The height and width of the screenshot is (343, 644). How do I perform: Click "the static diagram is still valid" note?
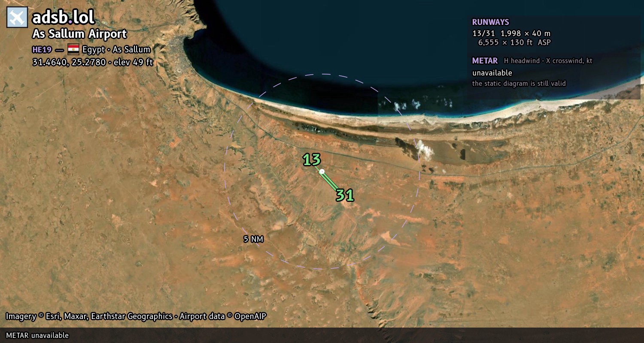[519, 84]
